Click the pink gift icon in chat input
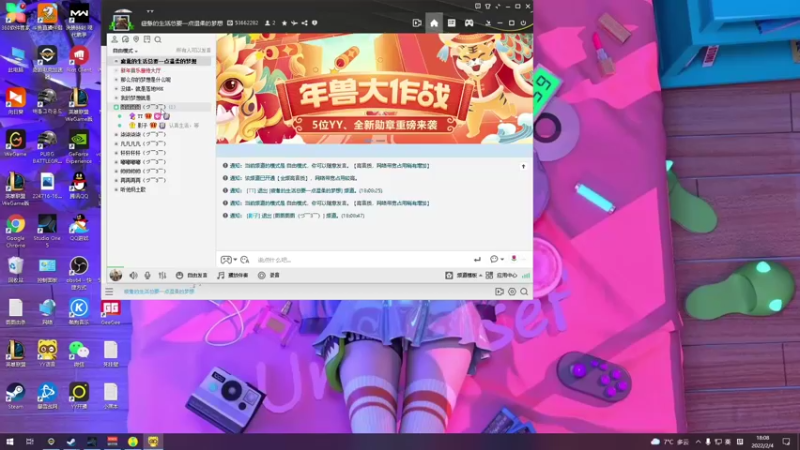The image size is (800, 450). (514, 259)
